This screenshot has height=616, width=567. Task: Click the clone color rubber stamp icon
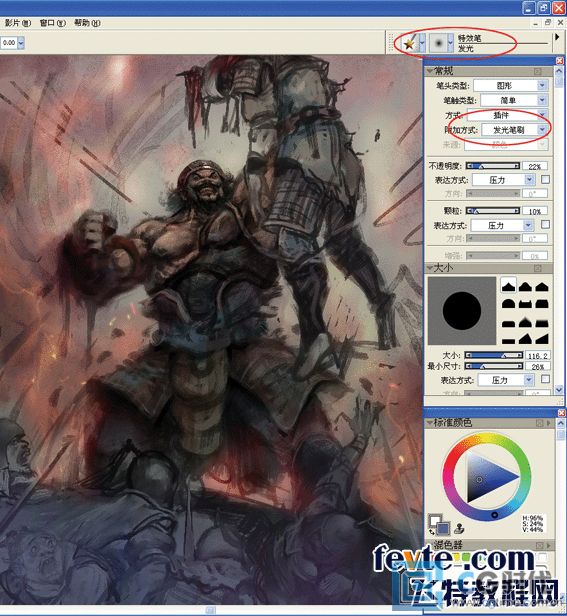click(x=459, y=529)
